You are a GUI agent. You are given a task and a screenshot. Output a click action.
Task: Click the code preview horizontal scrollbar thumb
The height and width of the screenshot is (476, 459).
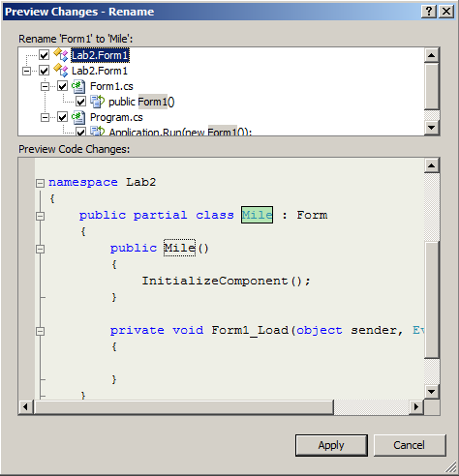click(x=184, y=407)
